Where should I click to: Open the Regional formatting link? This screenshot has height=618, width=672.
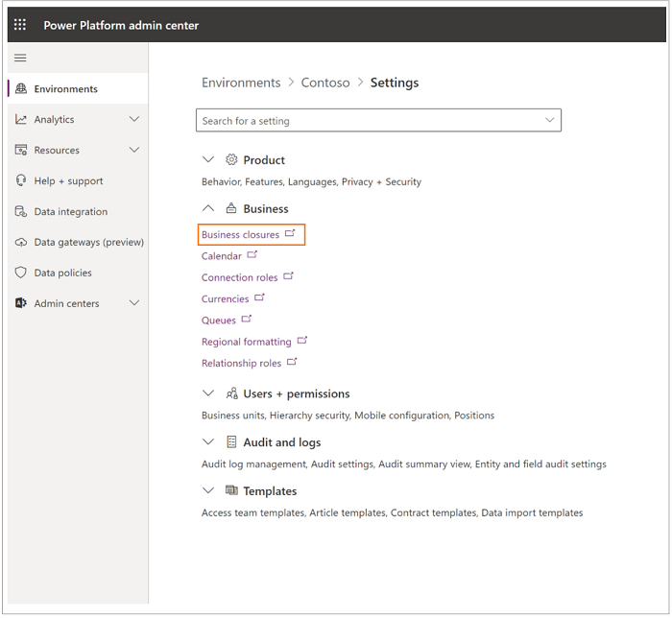click(x=247, y=342)
